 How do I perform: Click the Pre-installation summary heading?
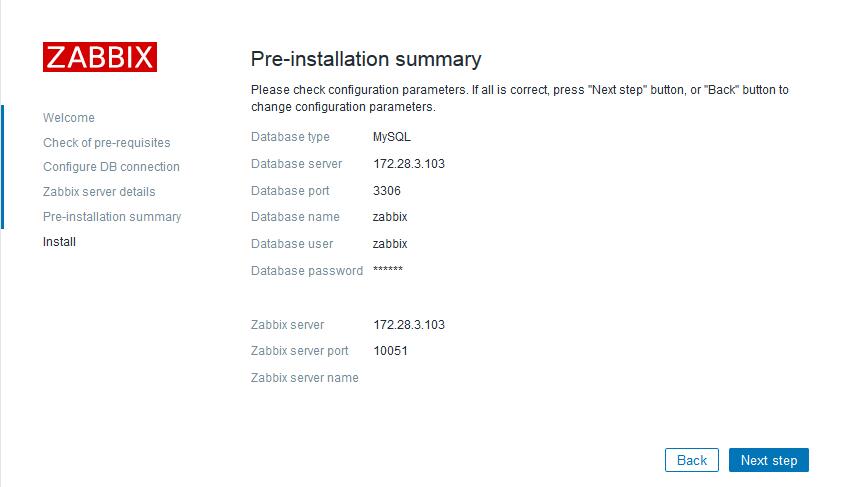point(366,59)
